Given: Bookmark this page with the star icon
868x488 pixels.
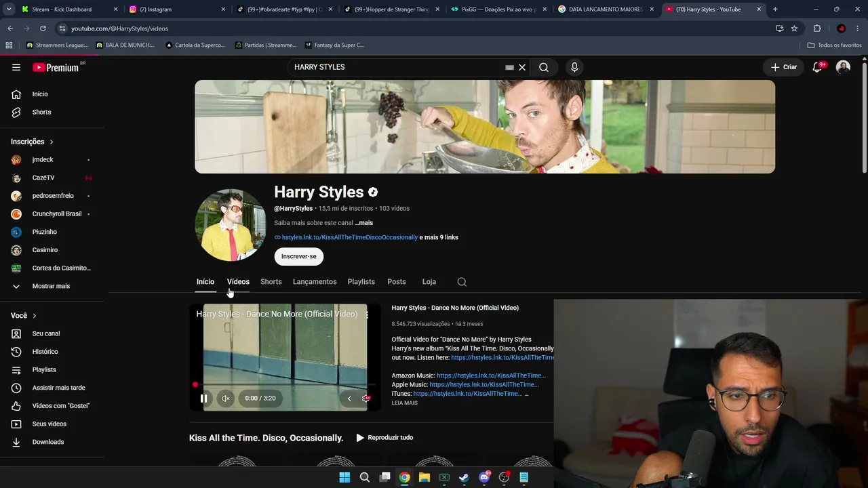Looking at the screenshot, I should pyautogui.click(x=794, y=28).
